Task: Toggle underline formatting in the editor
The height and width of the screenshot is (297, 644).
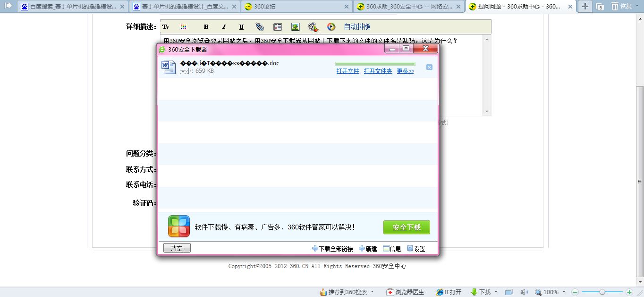Action: tap(242, 27)
